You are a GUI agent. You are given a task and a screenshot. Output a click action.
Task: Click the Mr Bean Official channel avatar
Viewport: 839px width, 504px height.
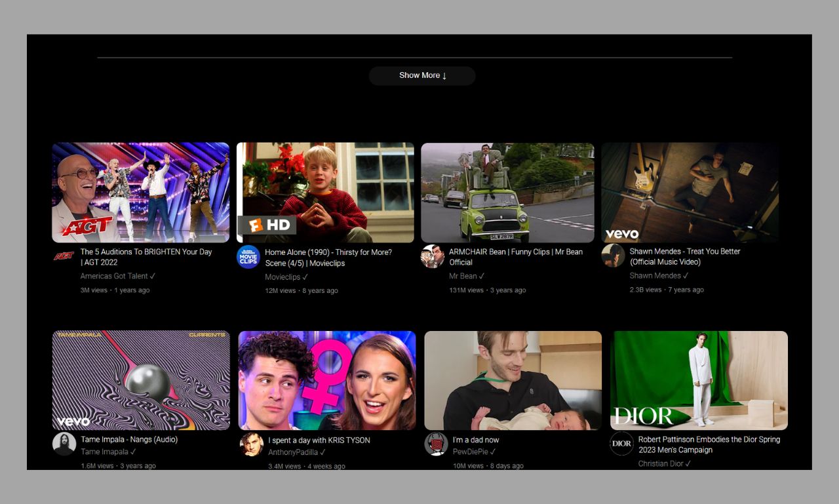click(433, 257)
